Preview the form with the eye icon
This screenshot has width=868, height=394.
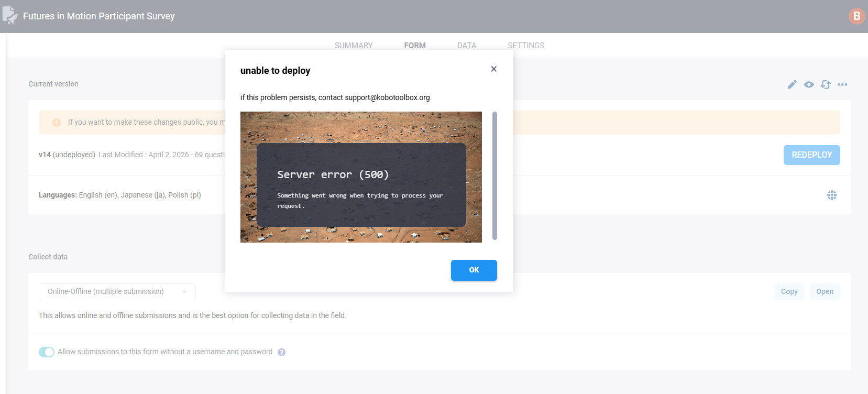(x=809, y=84)
